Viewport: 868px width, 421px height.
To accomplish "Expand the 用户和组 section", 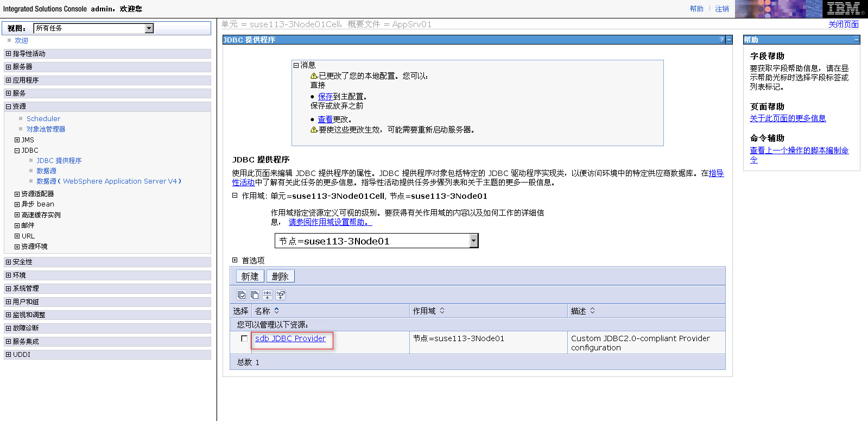I will tap(8, 302).
